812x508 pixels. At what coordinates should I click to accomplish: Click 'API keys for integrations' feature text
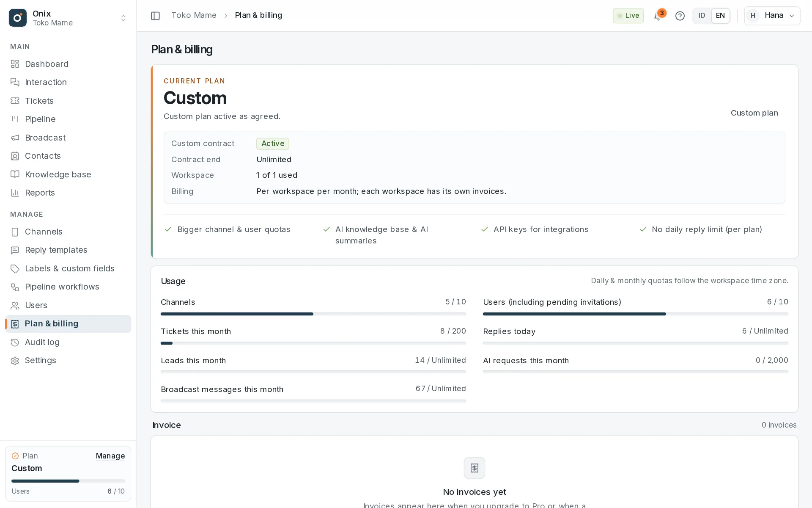(541, 229)
